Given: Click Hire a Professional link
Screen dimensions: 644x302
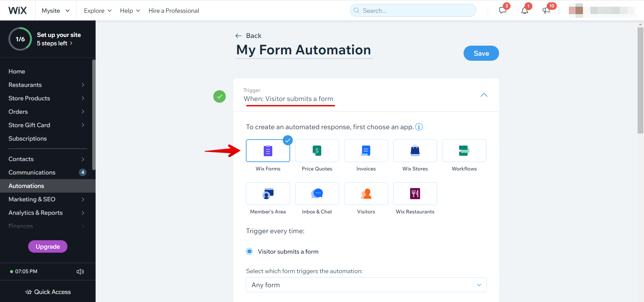Looking at the screenshot, I should click(x=174, y=10).
